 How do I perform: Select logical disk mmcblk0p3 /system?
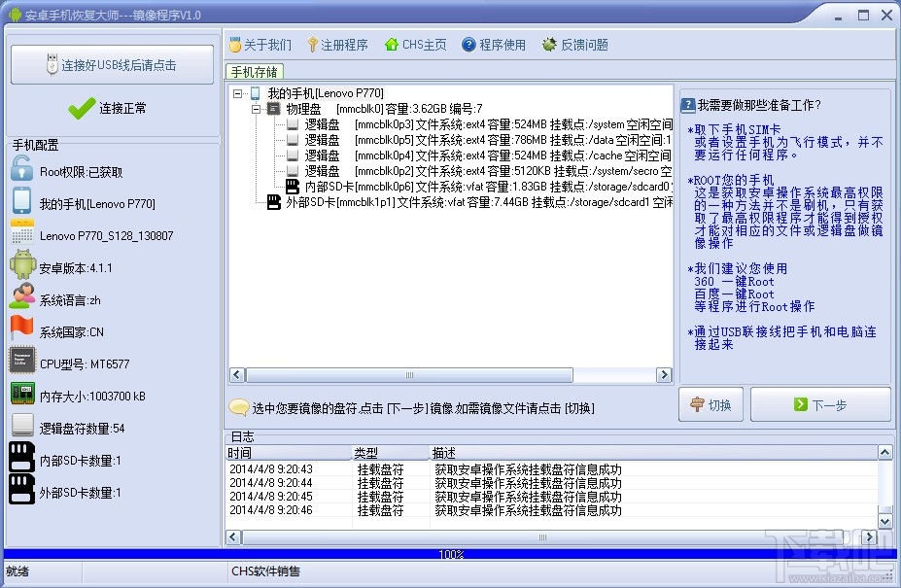(488, 124)
